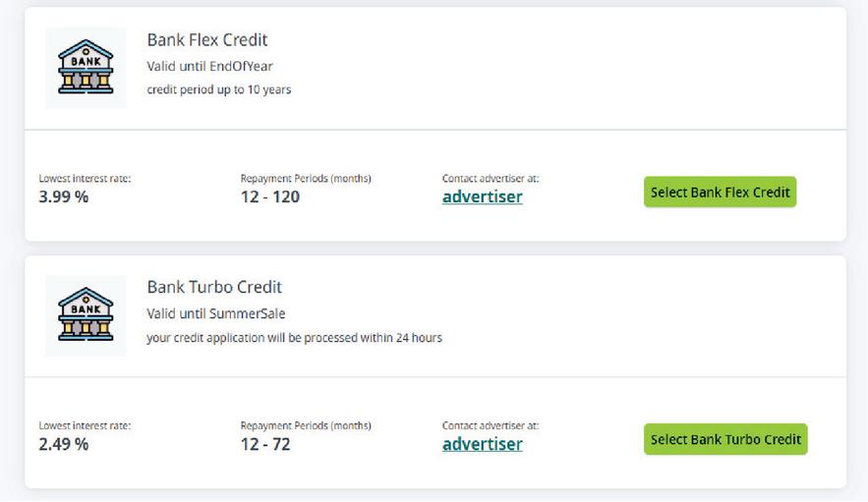Open the advertiser link for Bank Flex Credit
The width and height of the screenshot is (868, 502).
point(482,196)
